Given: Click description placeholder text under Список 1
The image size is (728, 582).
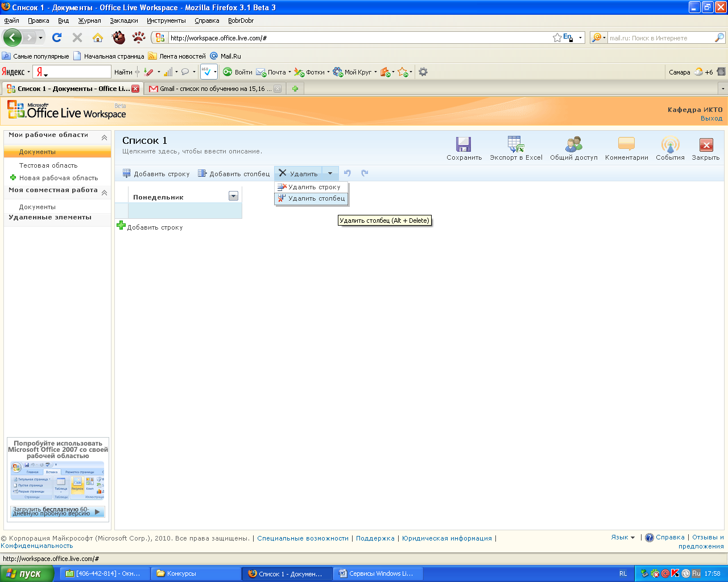Looking at the screenshot, I should [x=192, y=151].
